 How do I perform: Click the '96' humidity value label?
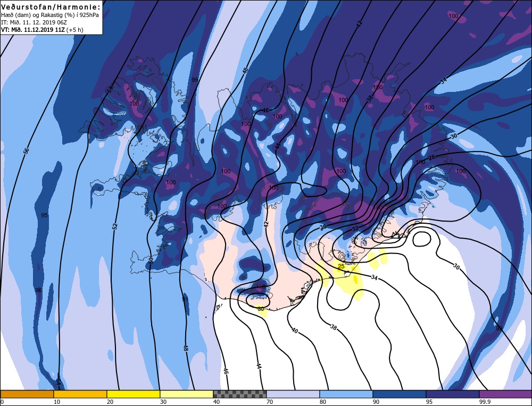tap(38, 290)
